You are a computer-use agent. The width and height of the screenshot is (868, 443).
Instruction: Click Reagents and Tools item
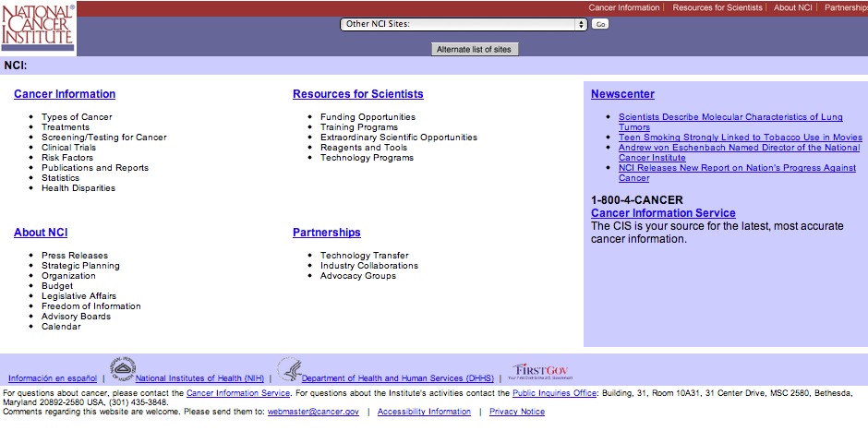(x=364, y=148)
